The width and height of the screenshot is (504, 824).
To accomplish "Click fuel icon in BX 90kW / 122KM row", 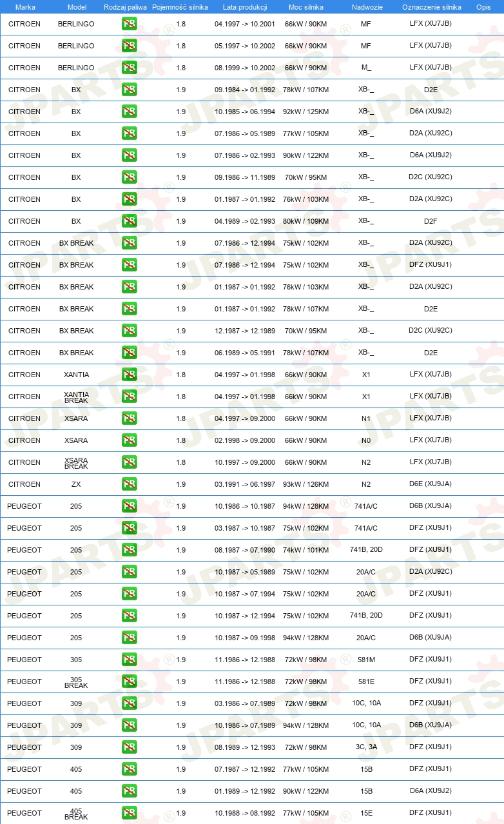I will coord(129,155).
